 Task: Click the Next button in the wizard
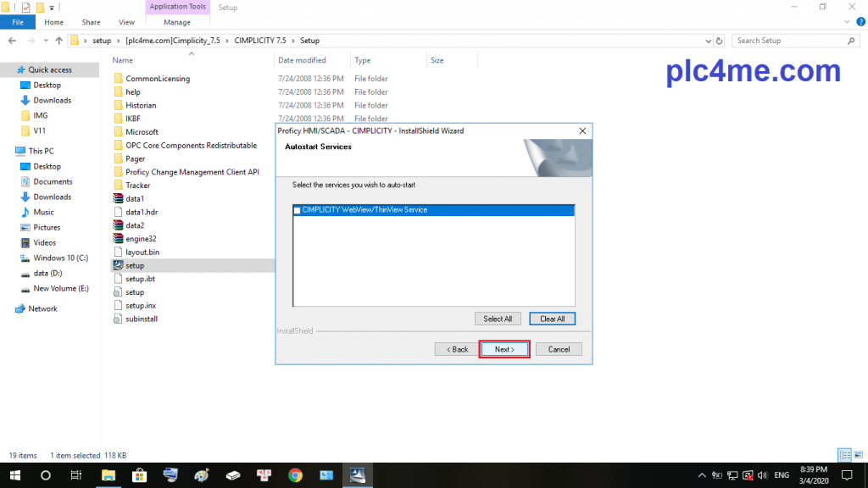point(504,349)
